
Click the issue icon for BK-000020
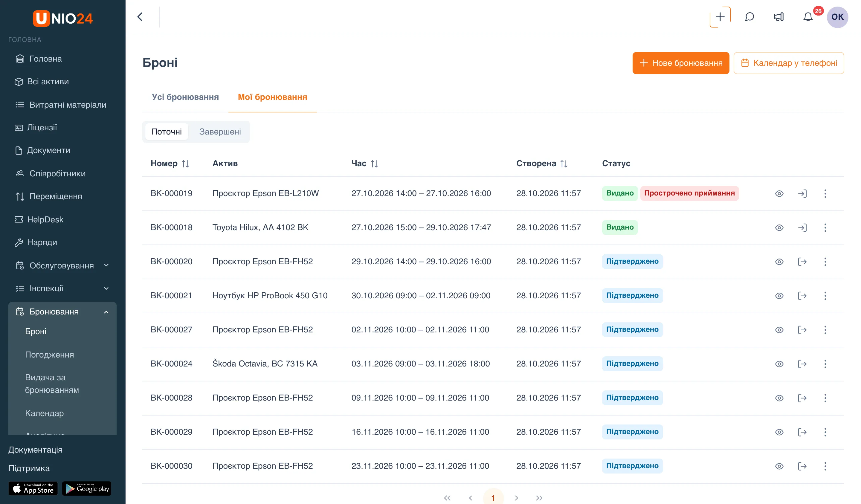coord(802,262)
